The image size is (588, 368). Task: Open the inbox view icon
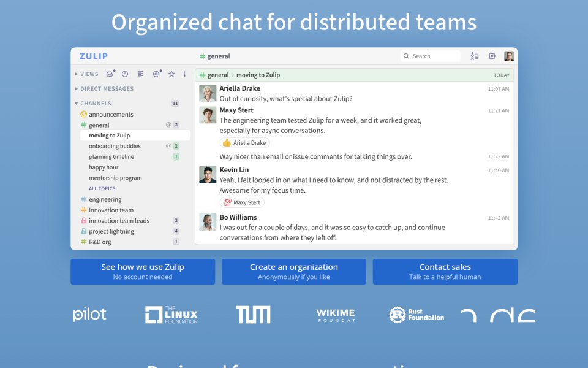tap(110, 74)
